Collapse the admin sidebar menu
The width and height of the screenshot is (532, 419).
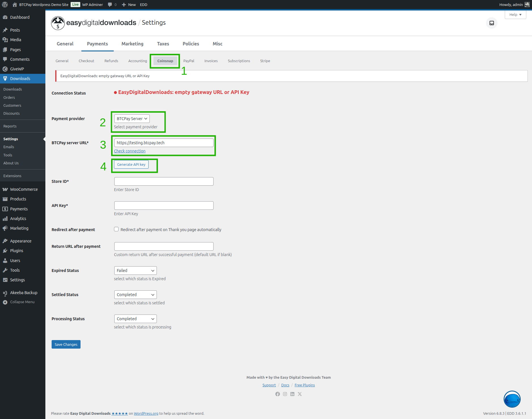18,302
